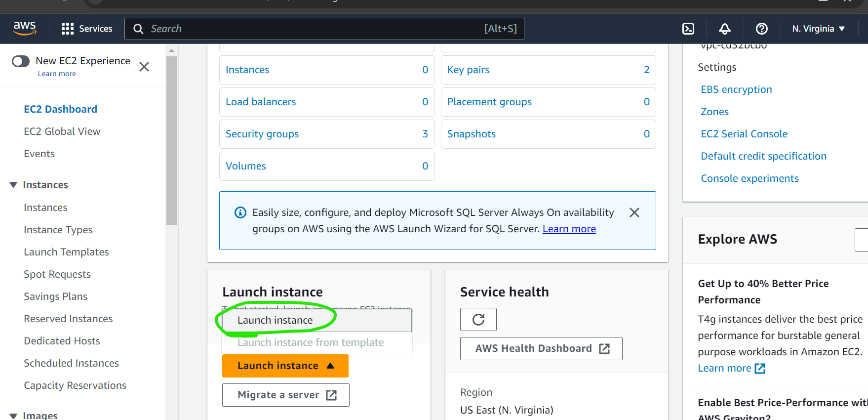This screenshot has height=420, width=868.
Task: Collapse the Instances sidebar section
Action: click(x=13, y=185)
